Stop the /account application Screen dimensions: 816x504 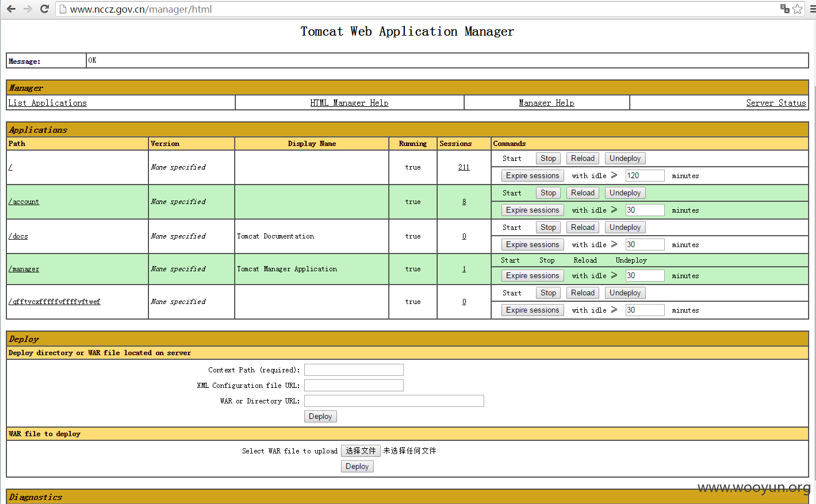[548, 193]
